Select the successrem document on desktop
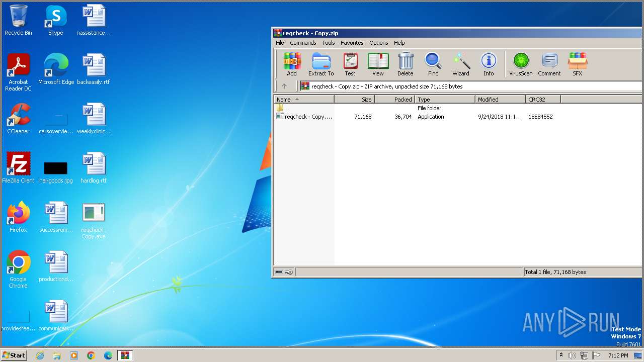The height and width of the screenshot is (362, 644). pos(56,218)
